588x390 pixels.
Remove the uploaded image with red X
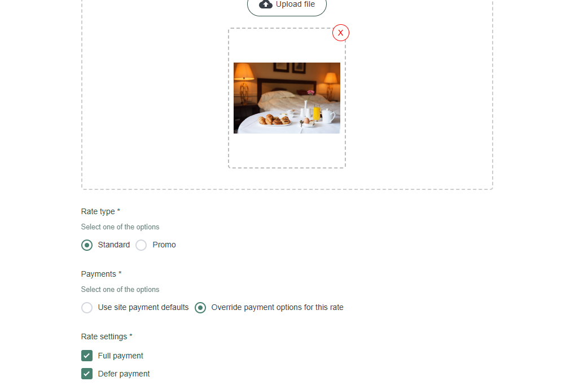[340, 33]
